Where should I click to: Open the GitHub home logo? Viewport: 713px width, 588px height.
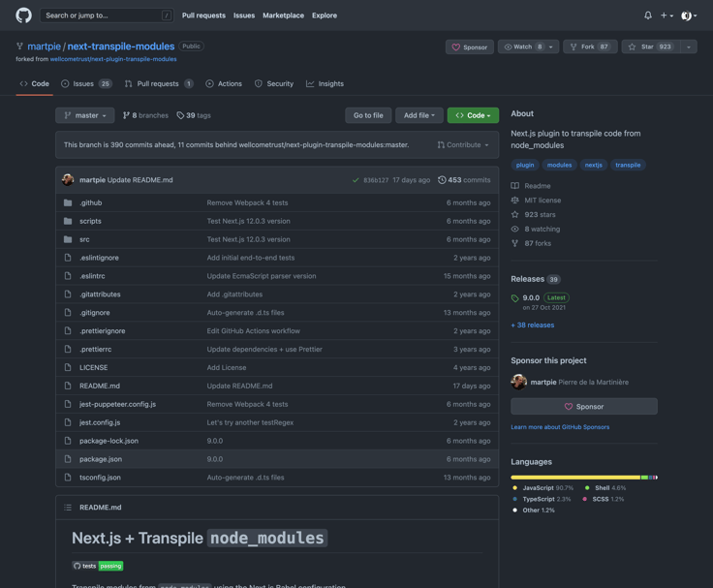coord(23,15)
